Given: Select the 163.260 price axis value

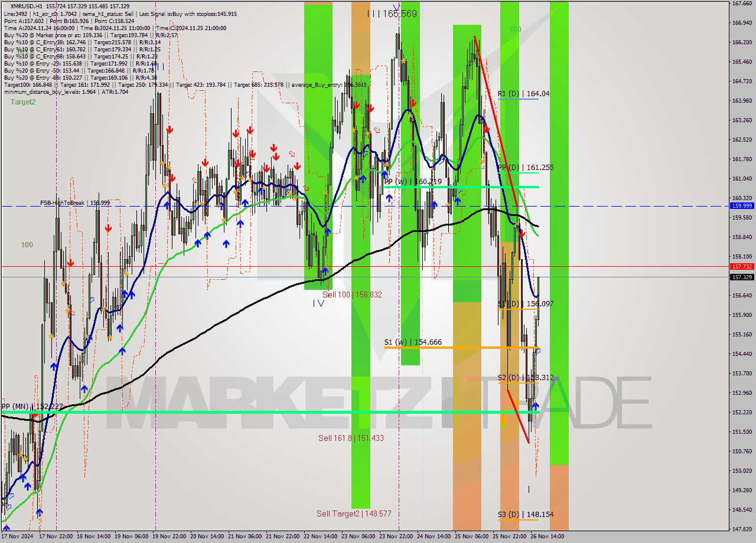Looking at the screenshot, I should pos(742,120).
